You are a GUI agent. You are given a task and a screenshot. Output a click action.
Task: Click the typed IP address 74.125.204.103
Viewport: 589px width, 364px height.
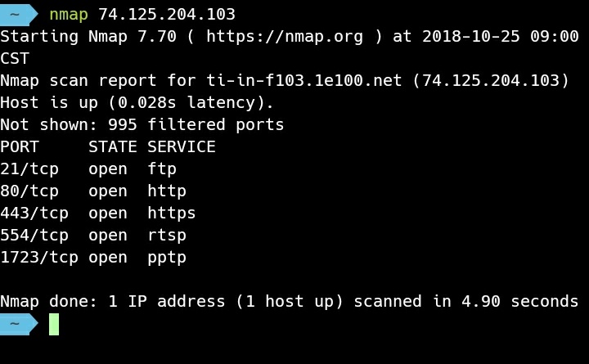167,14
